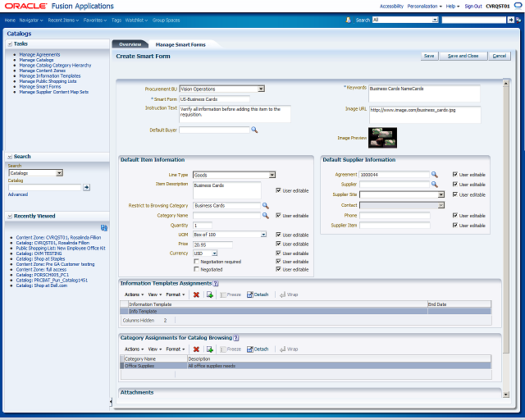Run the Catalog search arrow button
This screenshot has height=420, width=525.
(x=86, y=188)
